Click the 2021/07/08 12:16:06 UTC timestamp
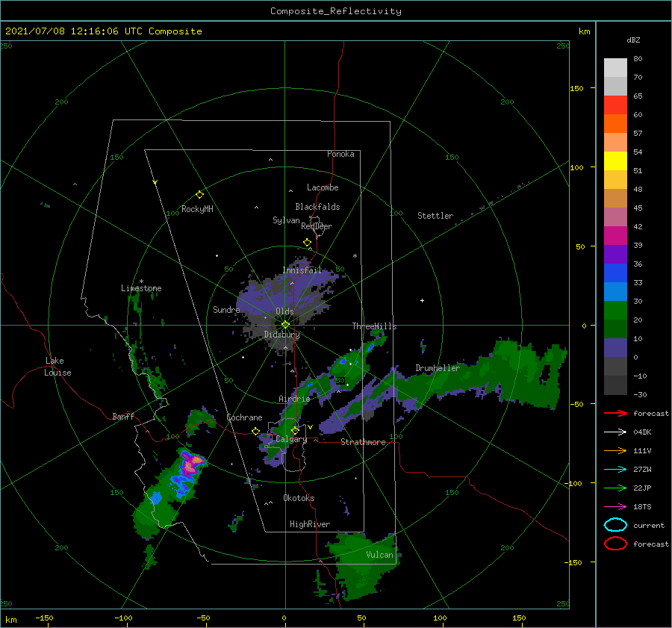This screenshot has width=672, height=628. pyautogui.click(x=104, y=31)
